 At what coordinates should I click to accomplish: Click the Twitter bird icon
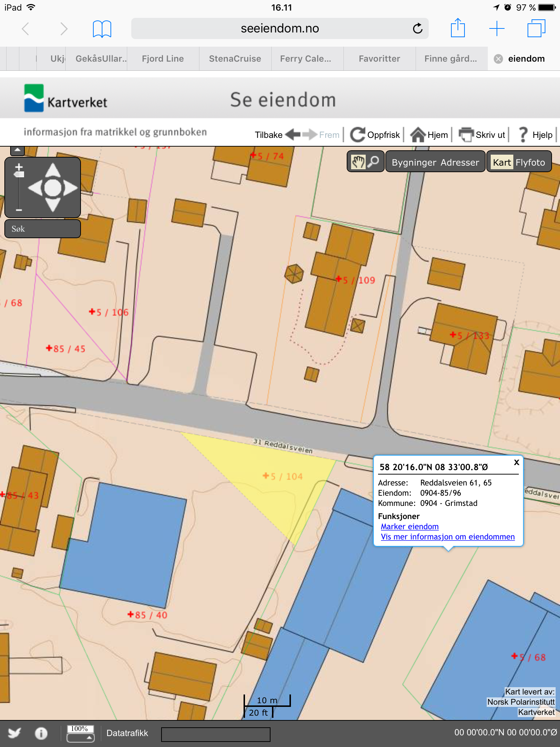pos(15,733)
